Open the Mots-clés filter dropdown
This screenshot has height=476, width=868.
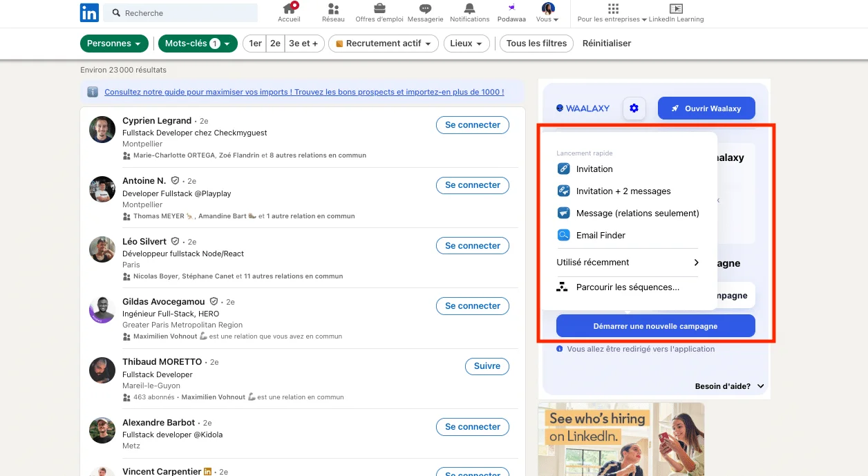(x=198, y=44)
